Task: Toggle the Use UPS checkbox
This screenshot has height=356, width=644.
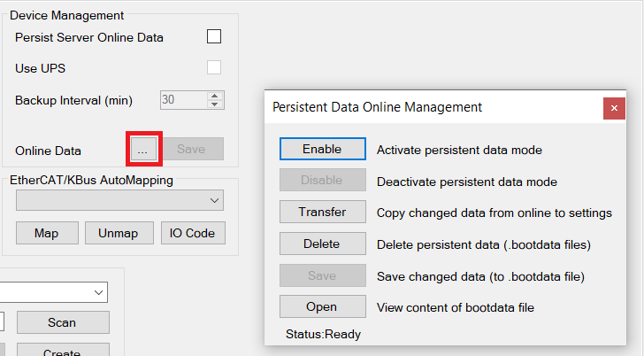Action: (x=214, y=67)
